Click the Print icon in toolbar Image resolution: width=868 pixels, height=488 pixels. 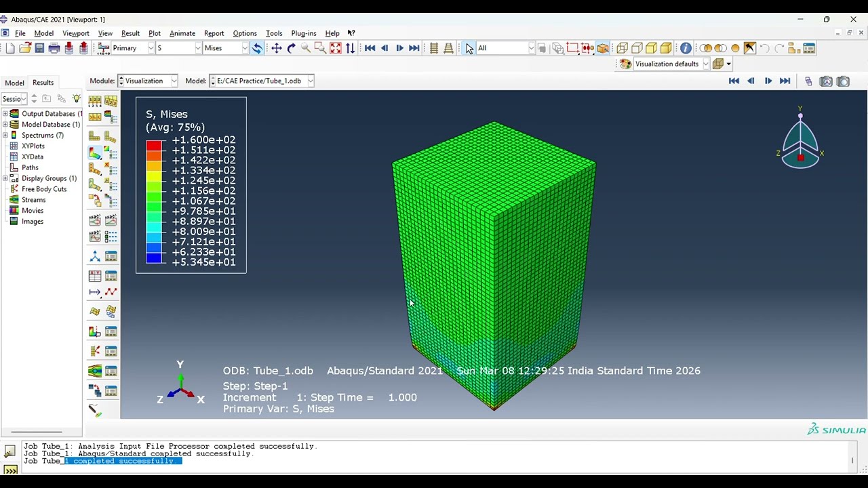coord(54,48)
